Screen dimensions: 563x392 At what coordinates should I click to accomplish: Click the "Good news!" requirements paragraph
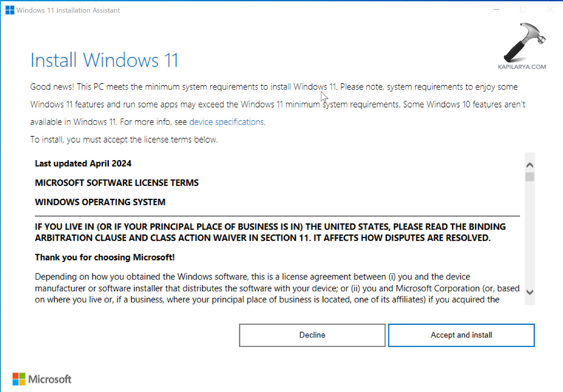(x=278, y=104)
